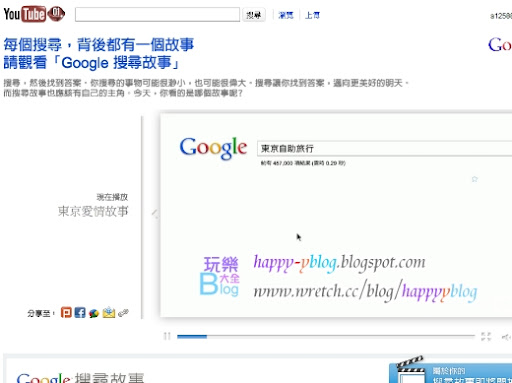Pause the video playback
This screenshot has width=512, height=383.
coord(167,336)
